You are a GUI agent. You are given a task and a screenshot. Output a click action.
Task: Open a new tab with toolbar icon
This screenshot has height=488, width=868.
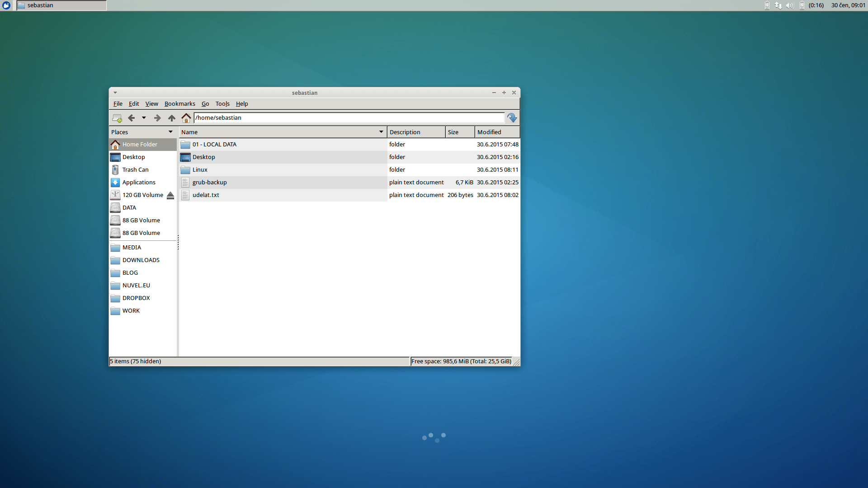pyautogui.click(x=117, y=118)
